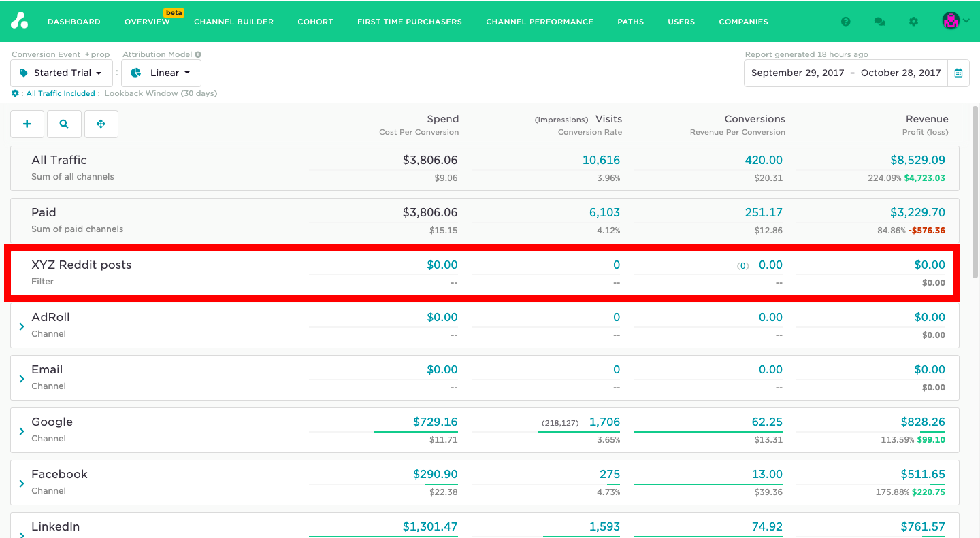This screenshot has height=538, width=980.
Task: Click the Conversions column header
Action: (x=755, y=119)
